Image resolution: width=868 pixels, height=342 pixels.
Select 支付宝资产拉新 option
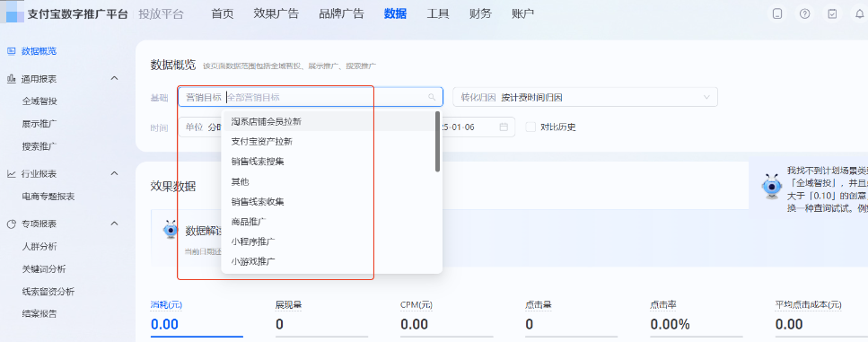328,141
